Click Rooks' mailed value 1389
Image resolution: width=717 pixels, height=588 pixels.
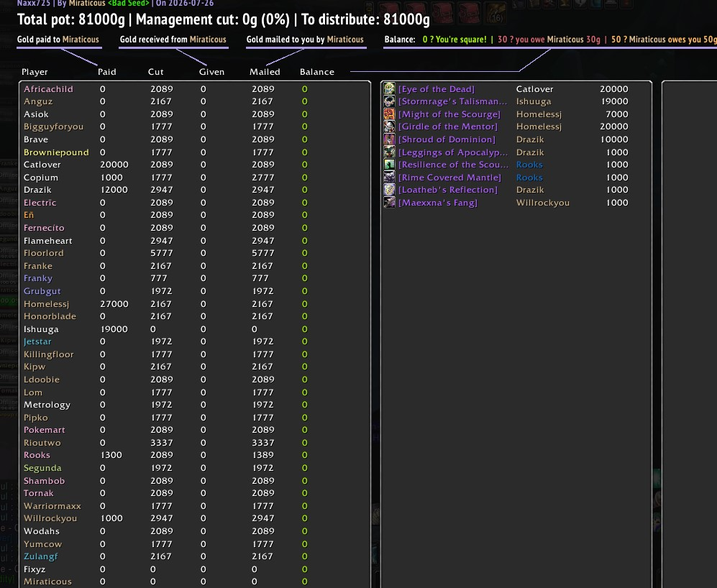click(x=263, y=455)
